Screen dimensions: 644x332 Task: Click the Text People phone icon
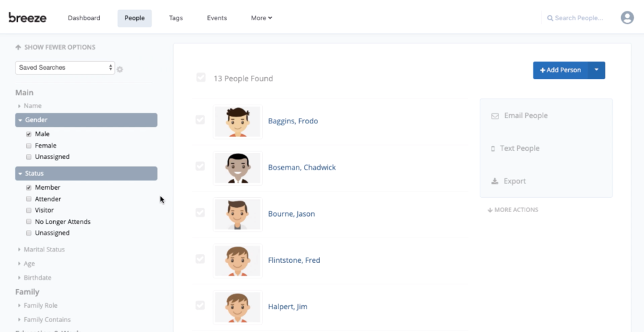coord(493,149)
